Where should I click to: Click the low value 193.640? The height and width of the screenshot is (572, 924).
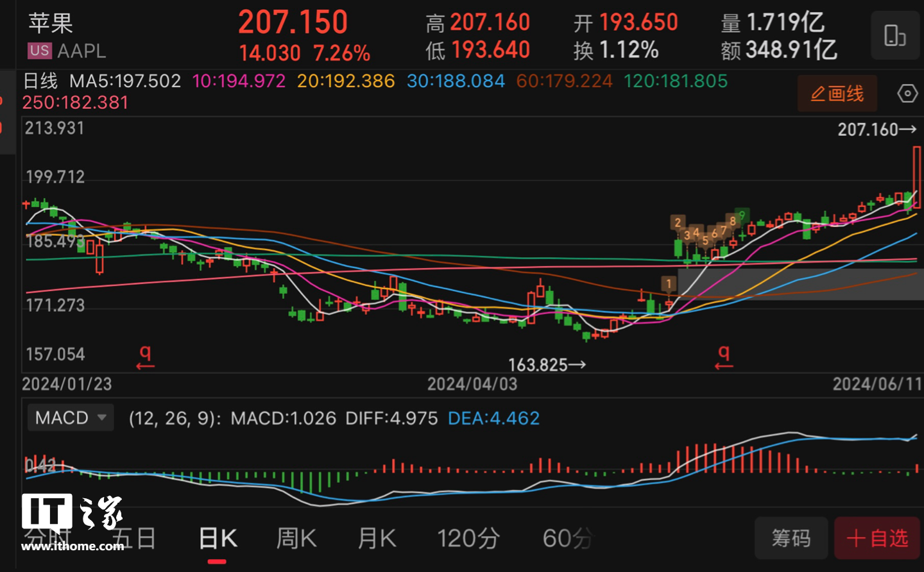490,50
